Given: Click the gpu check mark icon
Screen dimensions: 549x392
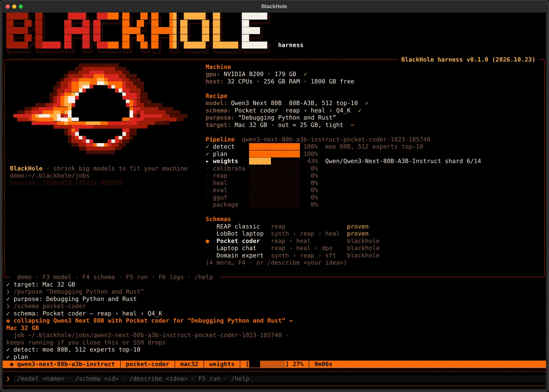Looking at the screenshot, I should (305, 74).
